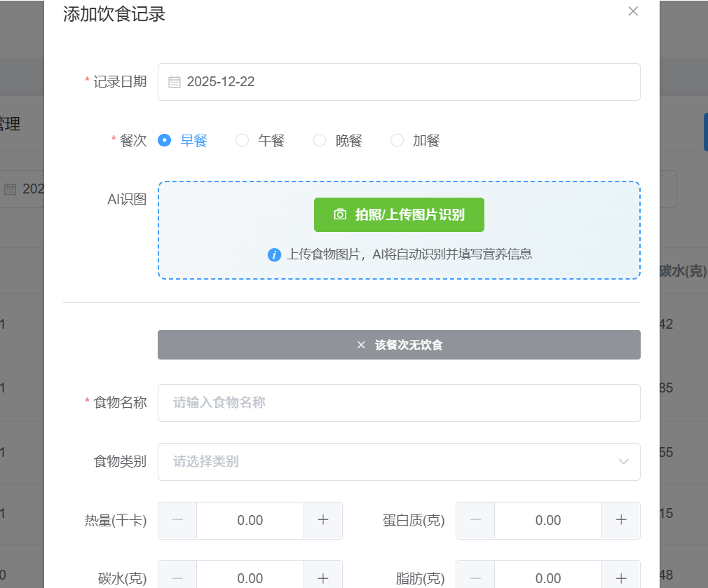Decrease 脂肪(克) with minus button

pos(475,578)
